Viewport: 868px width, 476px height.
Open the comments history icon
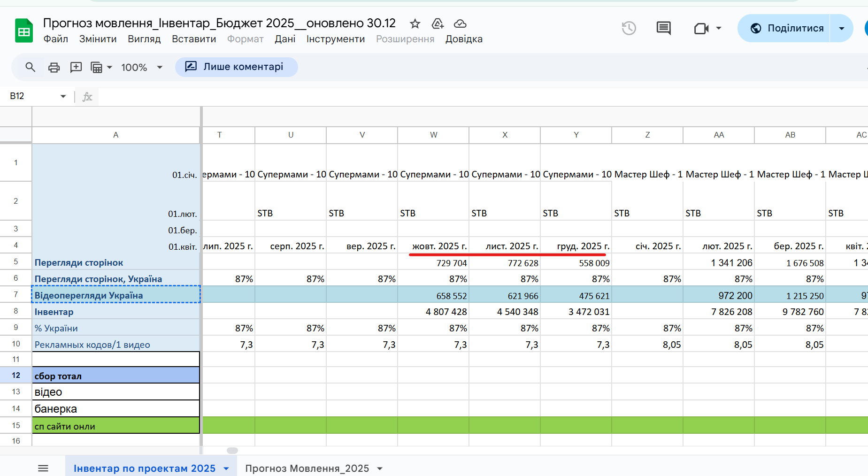663,28
